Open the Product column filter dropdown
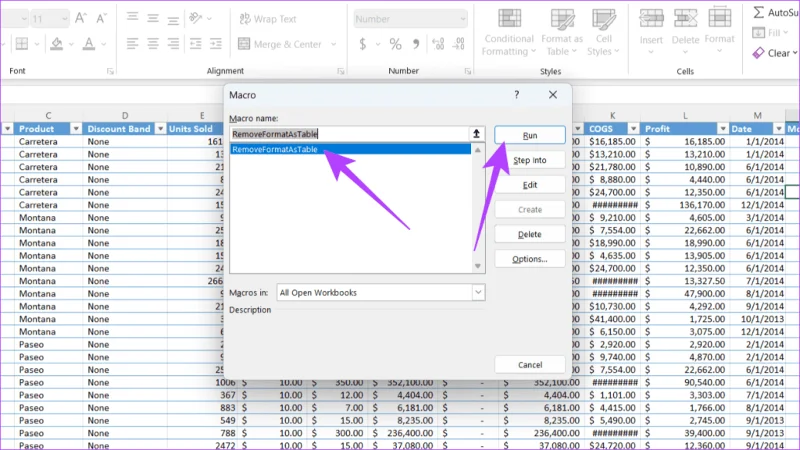Image resolution: width=800 pixels, height=450 pixels. tap(76, 129)
